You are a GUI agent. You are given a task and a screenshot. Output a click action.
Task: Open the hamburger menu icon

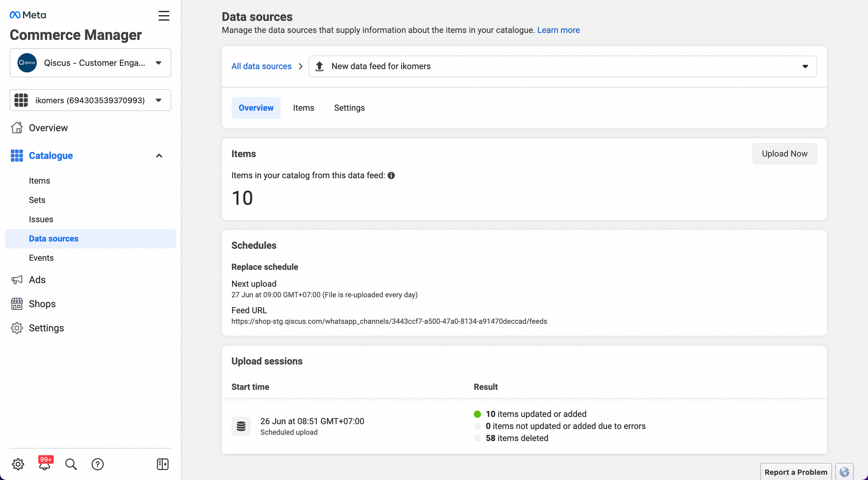point(164,16)
